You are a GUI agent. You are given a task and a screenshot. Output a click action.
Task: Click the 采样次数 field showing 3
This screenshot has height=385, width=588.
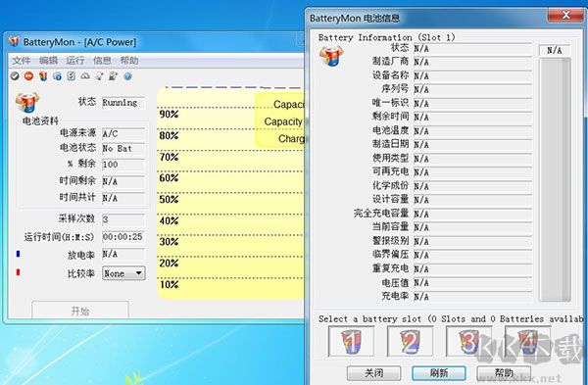click(x=123, y=218)
